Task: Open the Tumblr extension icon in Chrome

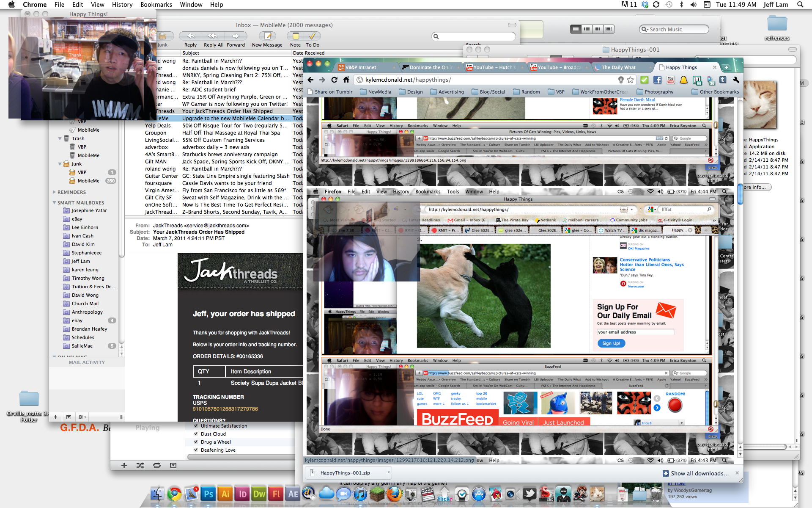Action: coord(723,80)
